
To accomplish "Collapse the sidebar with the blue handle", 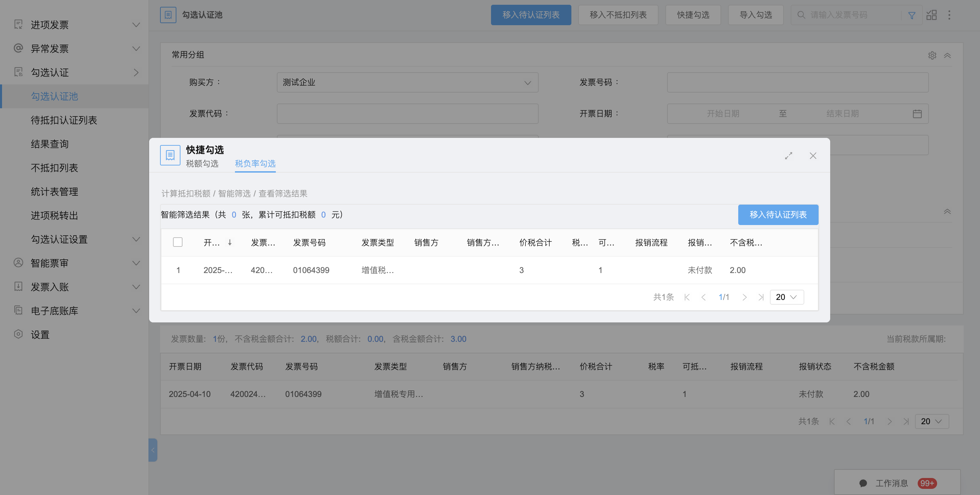I will [153, 450].
